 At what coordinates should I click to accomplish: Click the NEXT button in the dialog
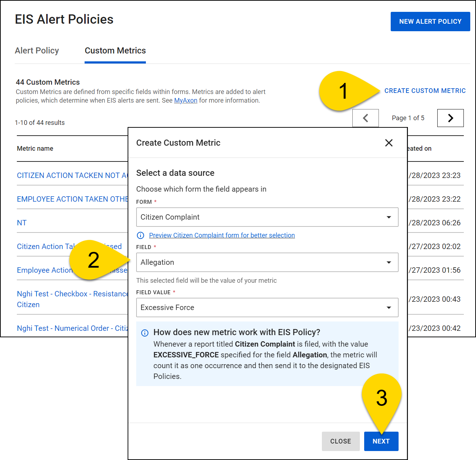(x=381, y=441)
